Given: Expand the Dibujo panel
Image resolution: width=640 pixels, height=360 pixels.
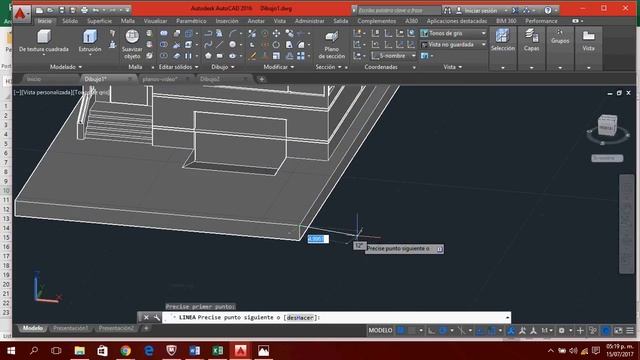Looking at the screenshot, I should click(223, 67).
